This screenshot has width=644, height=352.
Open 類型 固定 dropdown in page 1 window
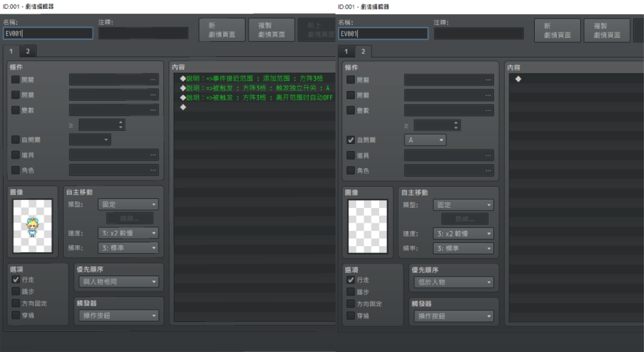[128, 205]
